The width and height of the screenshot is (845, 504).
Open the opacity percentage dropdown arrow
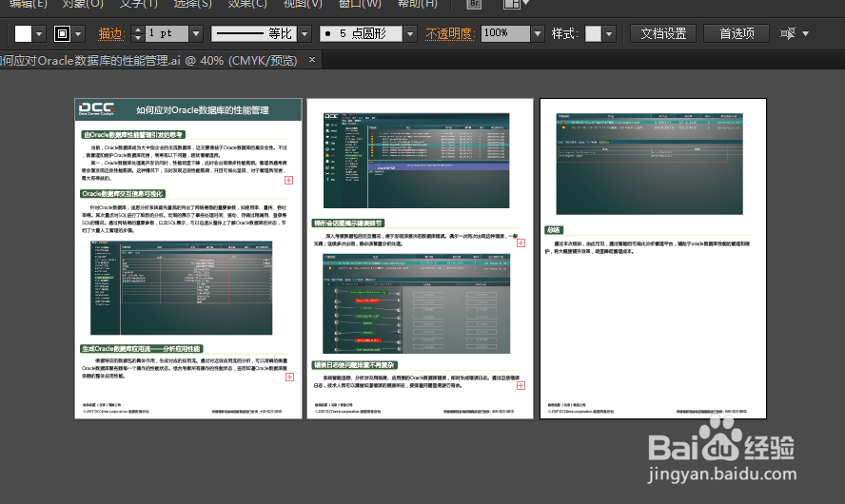pyautogui.click(x=538, y=33)
